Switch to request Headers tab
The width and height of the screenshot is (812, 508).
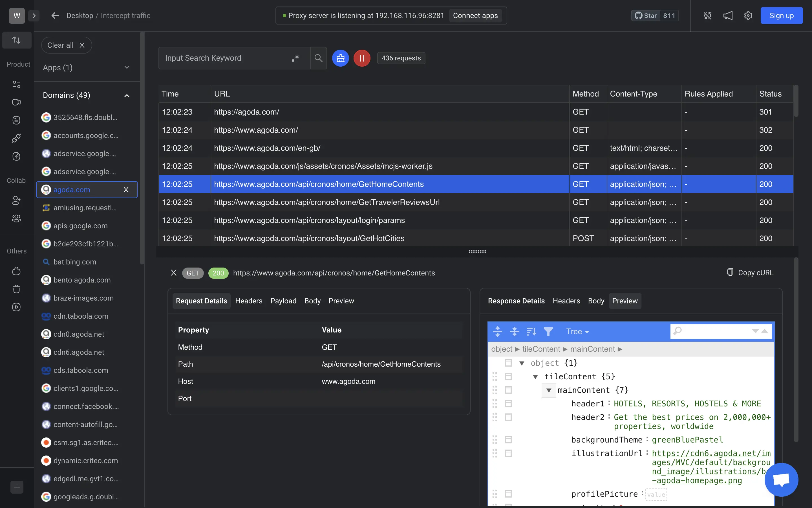tap(249, 301)
